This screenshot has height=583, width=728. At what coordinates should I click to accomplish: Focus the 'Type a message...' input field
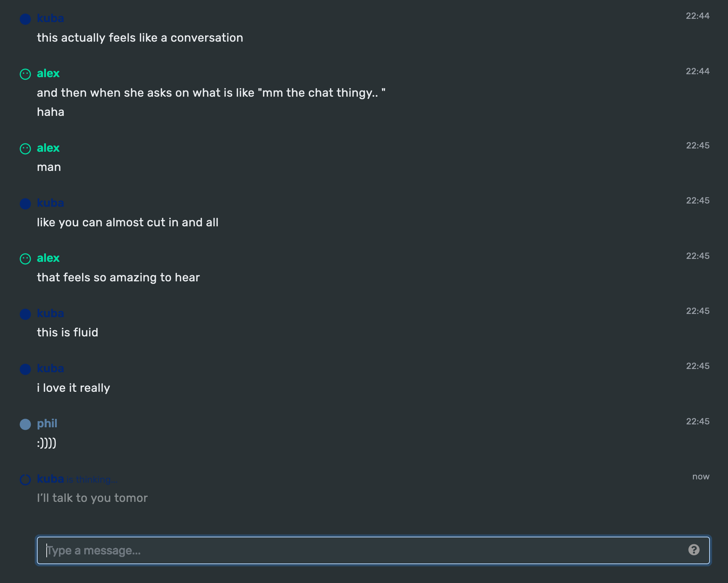[373, 550]
